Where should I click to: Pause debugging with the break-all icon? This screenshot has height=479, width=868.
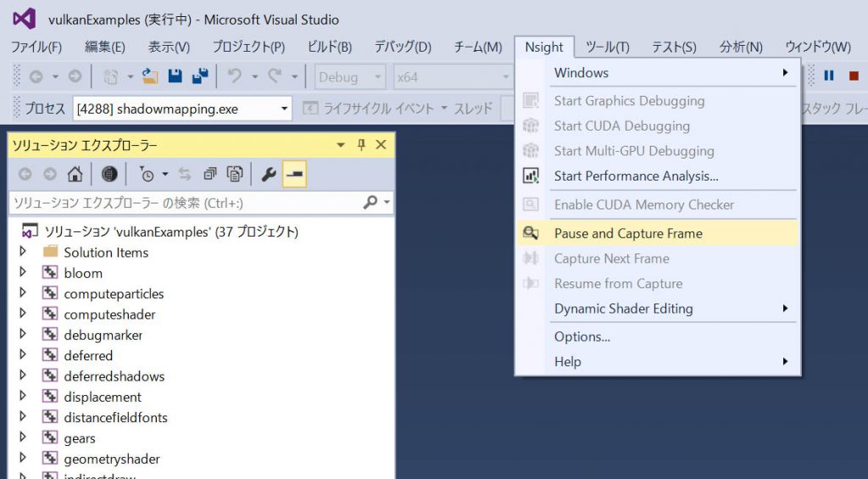point(829,75)
